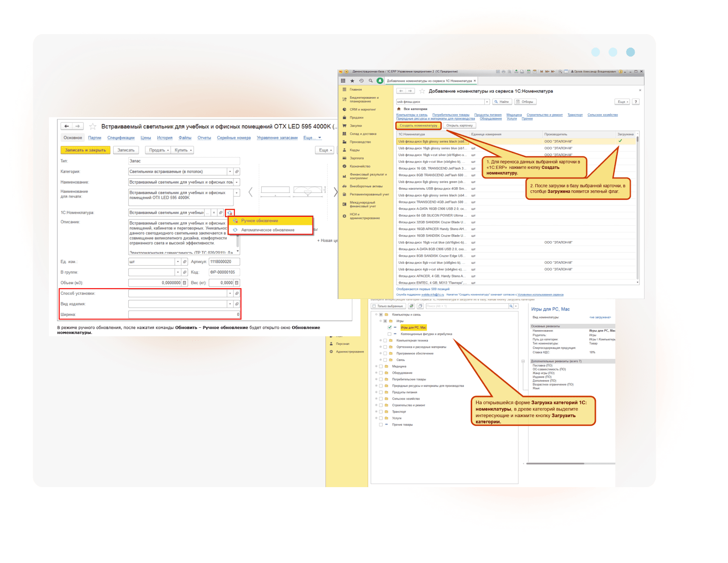Open the Способ установки dropdown
Image resolution: width=728 pixels, height=563 pixels.
(230, 294)
